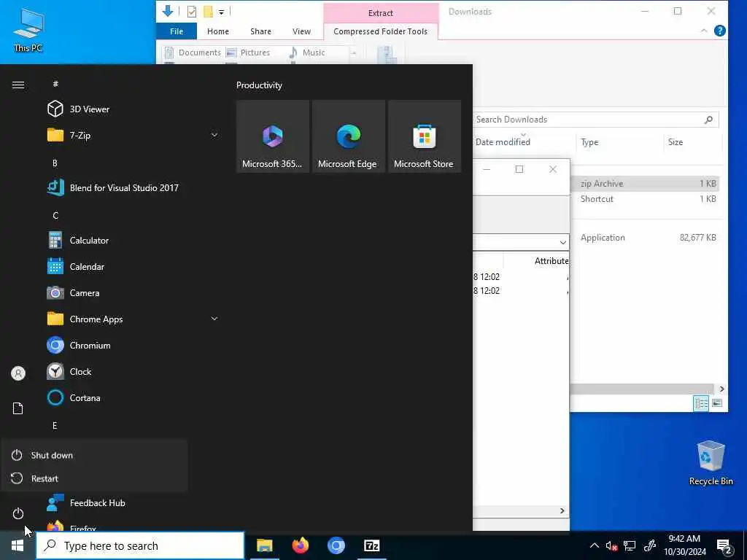Choose Shut down from power menu

point(94,455)
